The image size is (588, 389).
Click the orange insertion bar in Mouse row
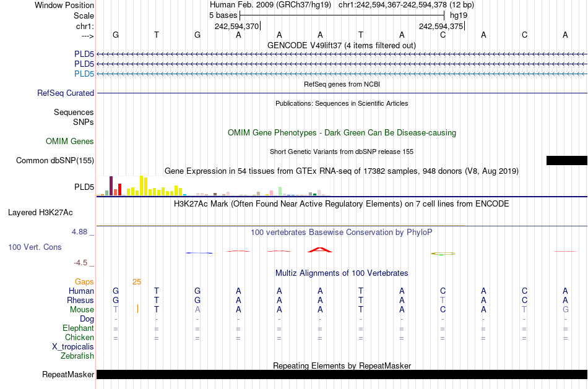pyautogui.click(x=137, y=309)
